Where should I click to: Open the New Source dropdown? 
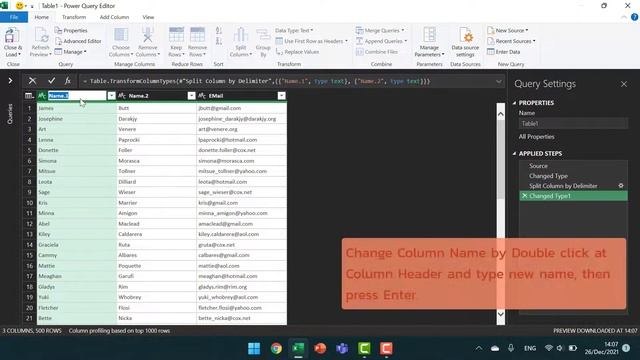[x=507, y=31]
